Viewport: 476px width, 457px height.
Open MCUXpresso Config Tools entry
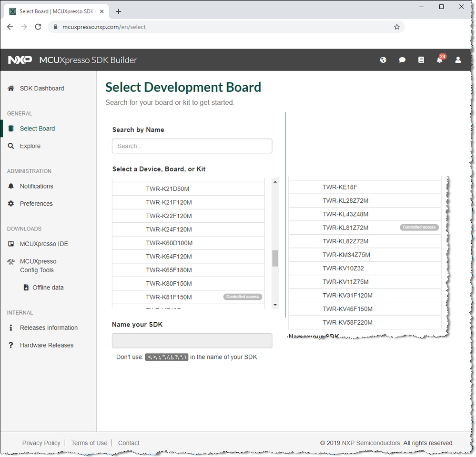tap(38, 266)
